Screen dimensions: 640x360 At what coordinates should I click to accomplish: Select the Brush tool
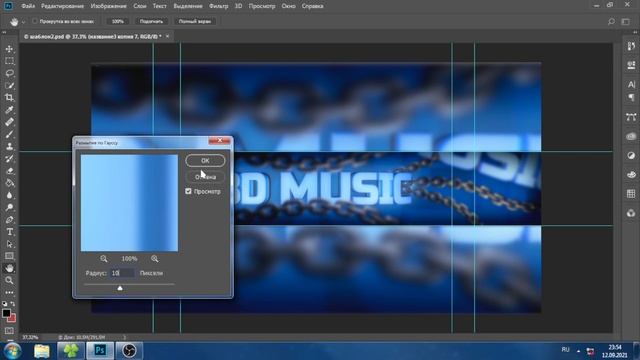(x=9, y=134)
